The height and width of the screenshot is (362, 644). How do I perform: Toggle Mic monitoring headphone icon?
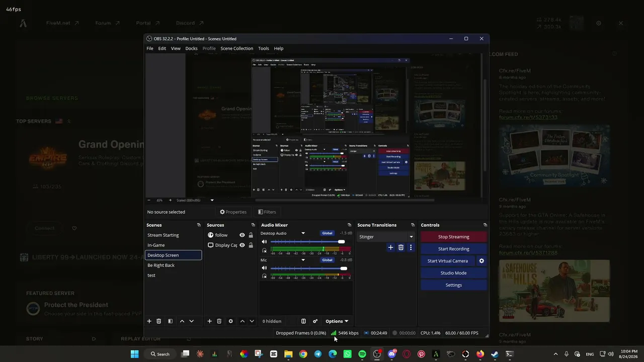[264, 276]
